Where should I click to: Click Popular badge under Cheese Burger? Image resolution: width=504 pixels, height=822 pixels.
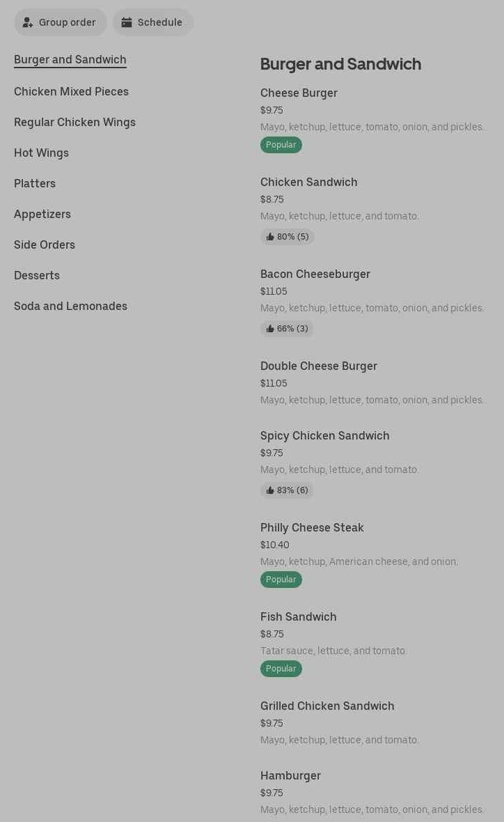pos(281,145)
